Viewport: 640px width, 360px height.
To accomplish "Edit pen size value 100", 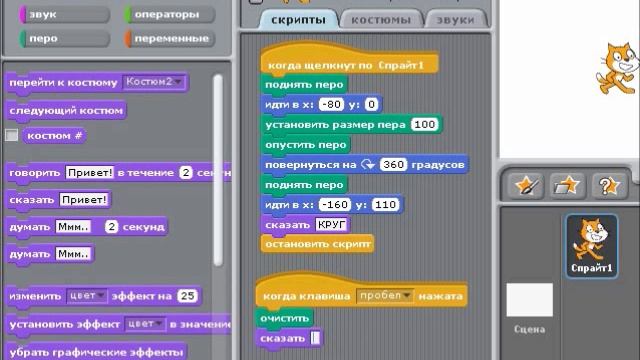I will pos(424,124).
